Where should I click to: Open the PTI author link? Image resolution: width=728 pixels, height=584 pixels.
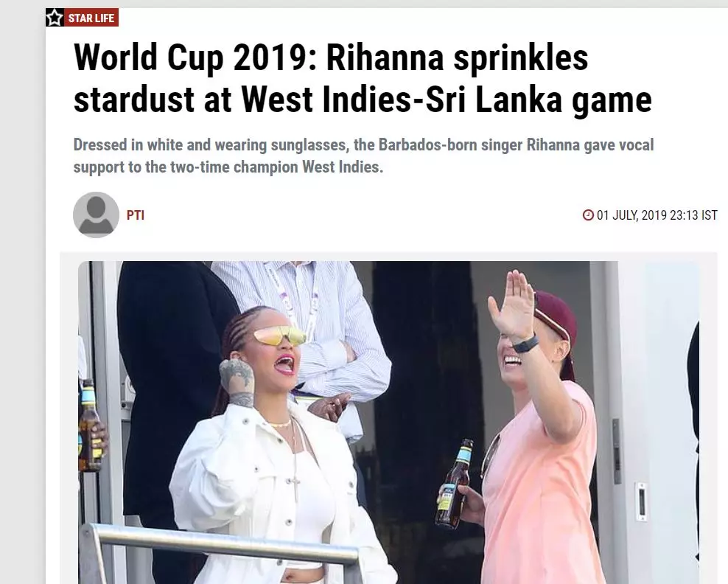coord(136,215)
